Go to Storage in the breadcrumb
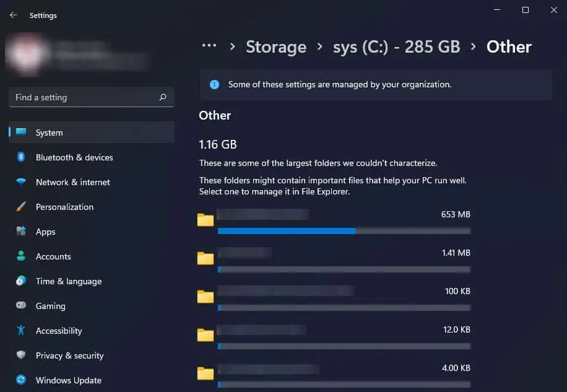Image resolution: width=567 pixels, height=392 pixels. pyautogui.click(x=276, y=47)
